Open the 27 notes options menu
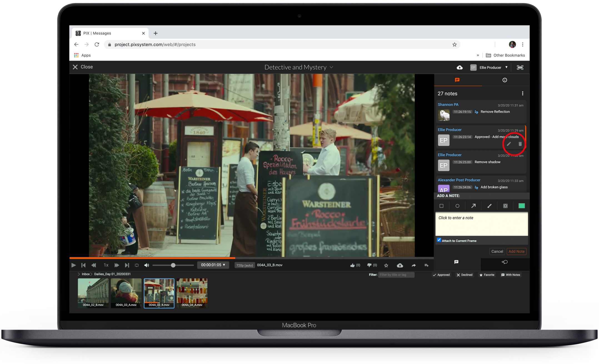 pos(523,93)
